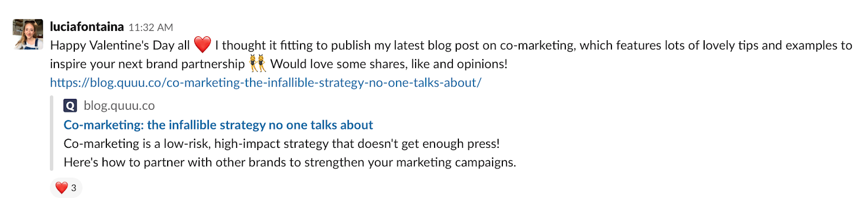Click the words 'I thought it fitting to publish'
The height and width of the screenshot is (206, 868).
click(293, 45)
